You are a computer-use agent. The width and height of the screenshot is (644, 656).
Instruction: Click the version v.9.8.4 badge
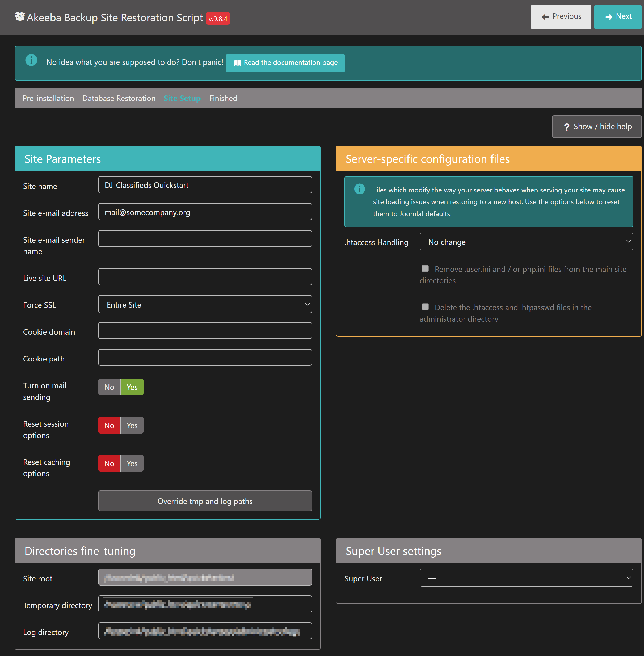click(x=218, y=19)
